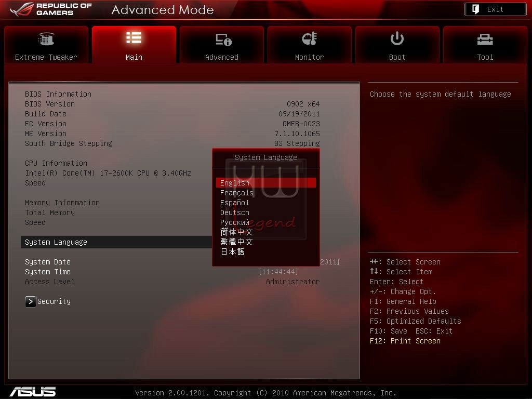The width and height of the screenshot is (532, 399).
Task: Click the +/-: Change Opt. hint
Action: (403, 291)
